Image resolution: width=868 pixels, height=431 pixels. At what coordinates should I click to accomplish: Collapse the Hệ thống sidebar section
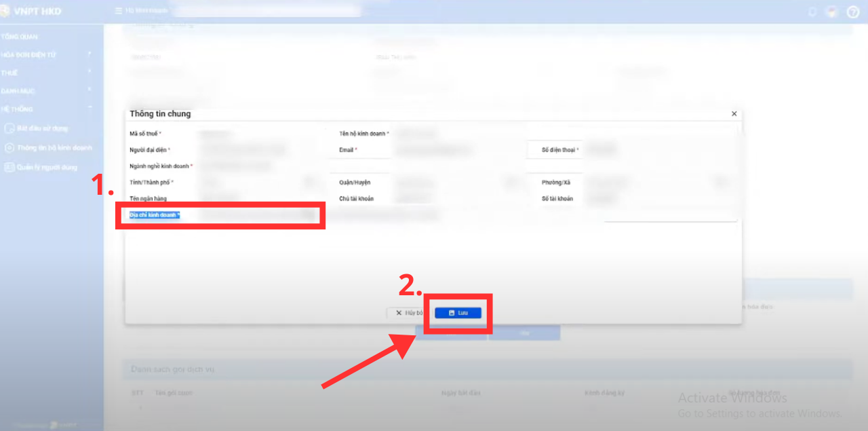click(89, 109)
